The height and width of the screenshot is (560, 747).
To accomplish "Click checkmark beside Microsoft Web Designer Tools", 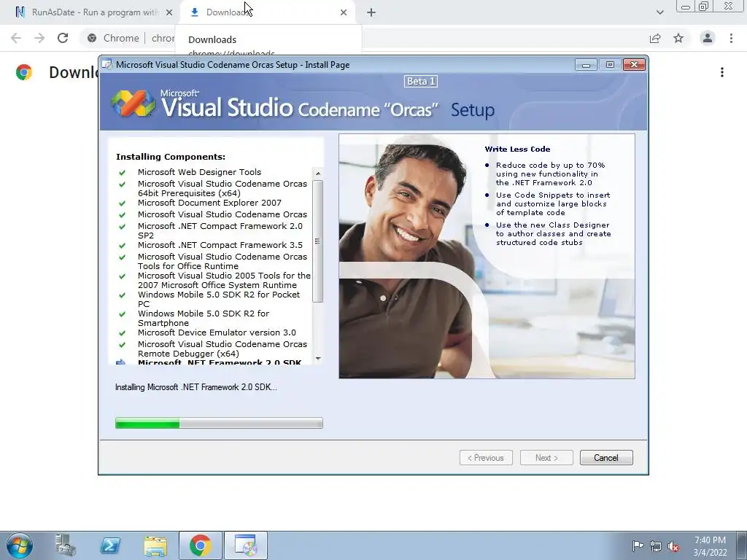I will pos(122,172).
